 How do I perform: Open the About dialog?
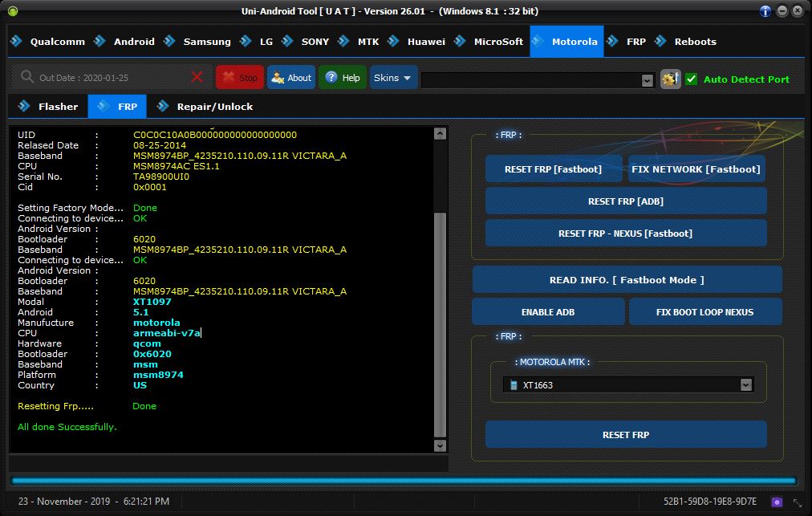(x=290, y=78)
